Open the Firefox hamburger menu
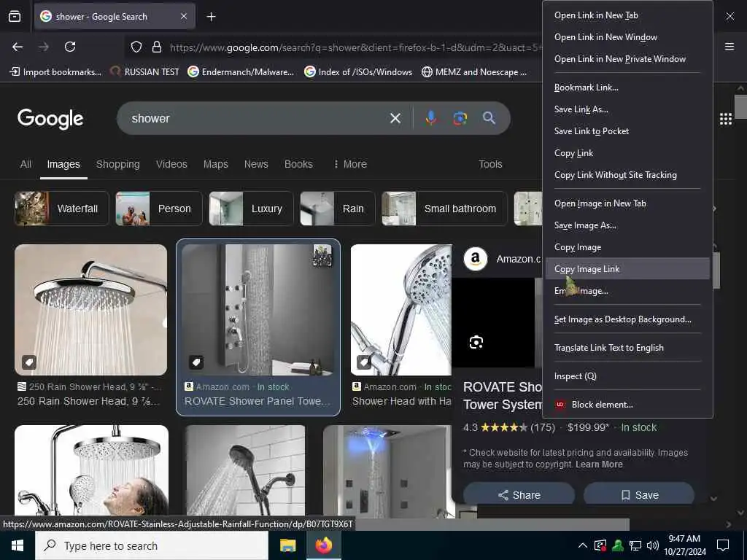Screen dimensions: 747x560 tap(729, 46)
